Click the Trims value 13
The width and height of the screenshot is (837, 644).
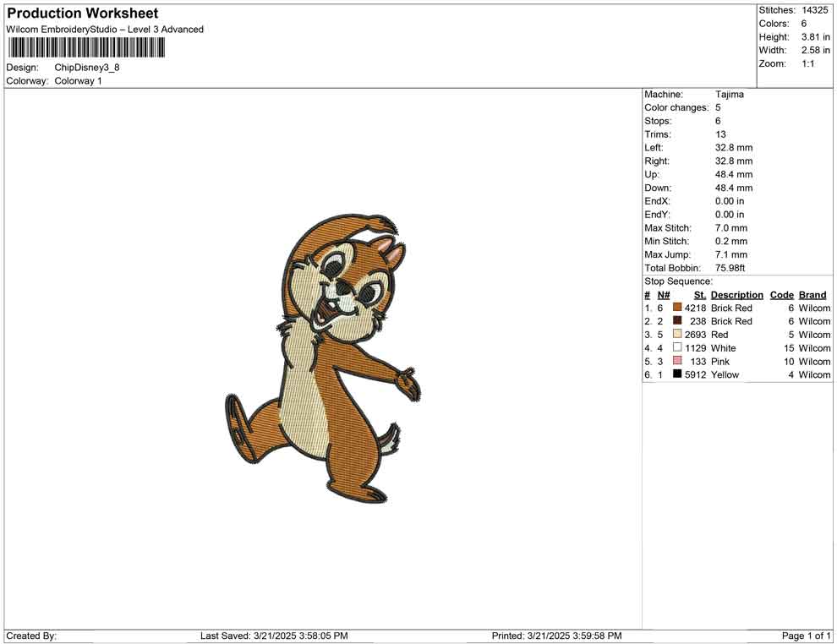(x=720, y=134)
